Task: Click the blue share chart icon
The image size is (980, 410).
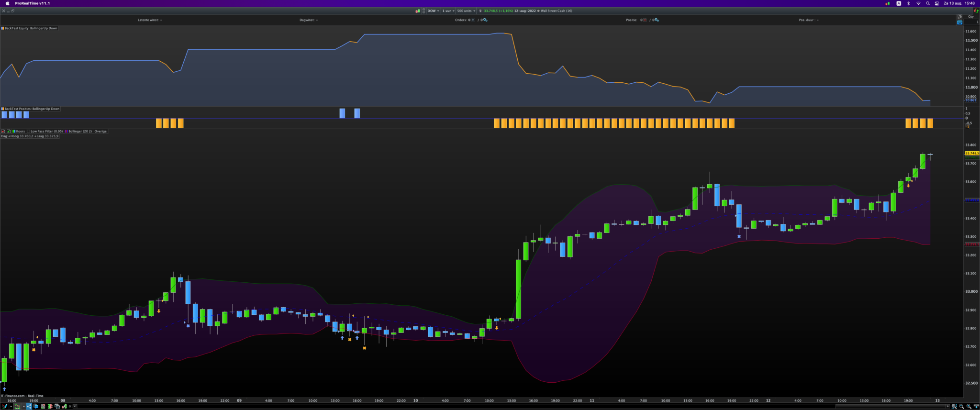Action: point(29,406)
